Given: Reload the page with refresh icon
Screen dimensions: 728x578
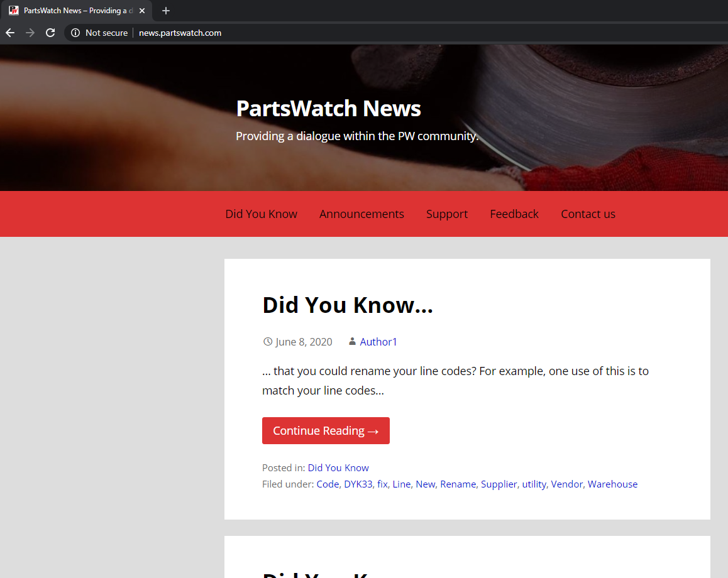Looking at the screenshot, I should tap(50, 33).
